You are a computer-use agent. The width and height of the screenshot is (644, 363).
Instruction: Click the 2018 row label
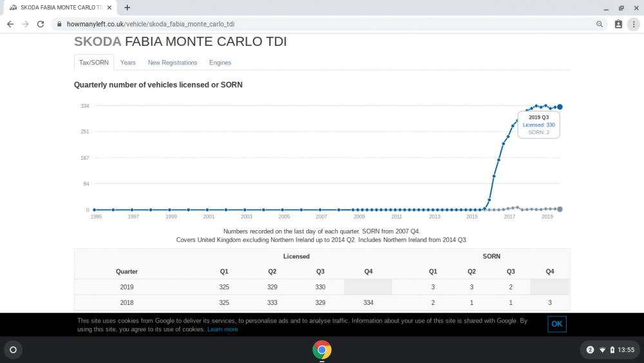pyautogui.click(x=126, y=302)
